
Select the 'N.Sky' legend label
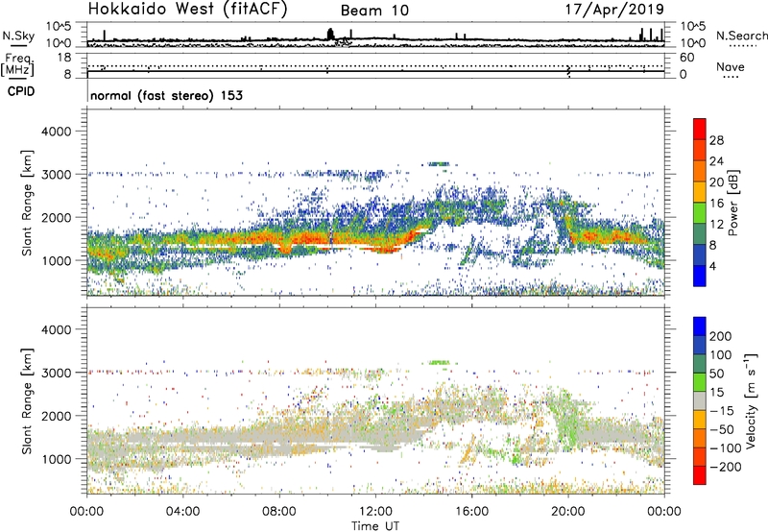18,36
